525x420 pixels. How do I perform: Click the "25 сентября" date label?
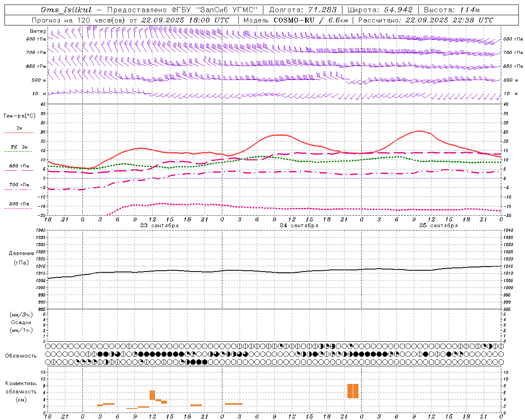tap(438, 226)
